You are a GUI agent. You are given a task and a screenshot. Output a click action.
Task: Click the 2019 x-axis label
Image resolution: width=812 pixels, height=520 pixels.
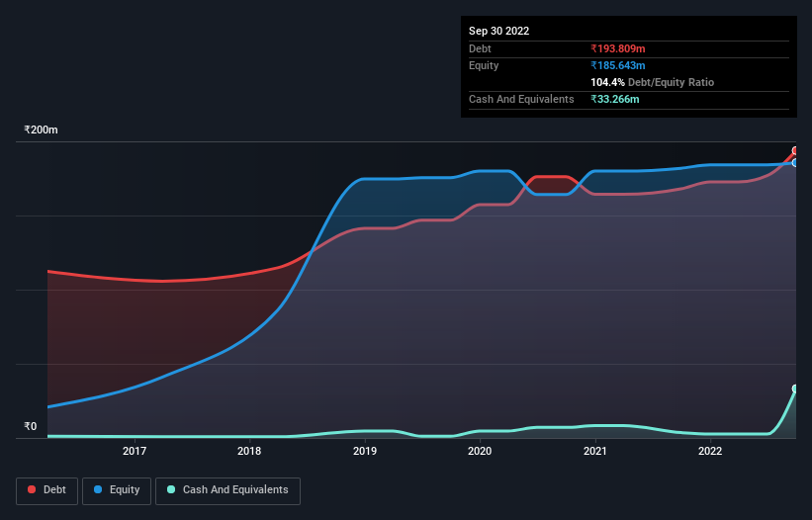tap(365, 451)
